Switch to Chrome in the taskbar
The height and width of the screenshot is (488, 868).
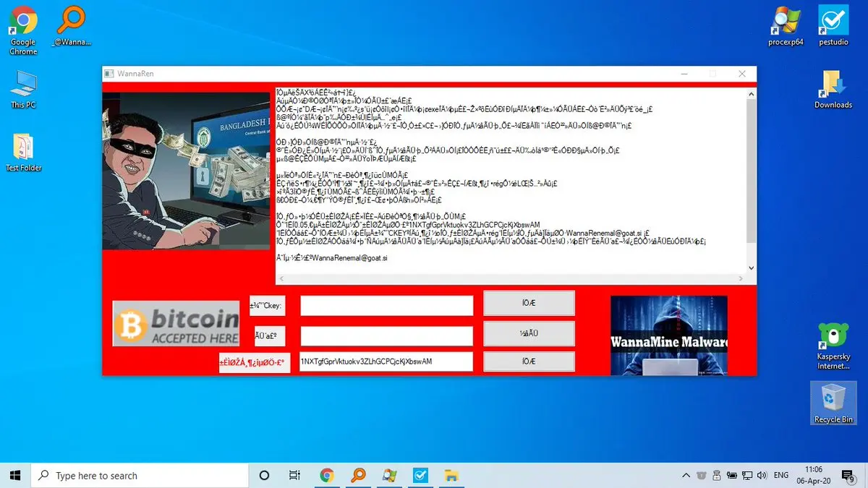pos(326,475)
